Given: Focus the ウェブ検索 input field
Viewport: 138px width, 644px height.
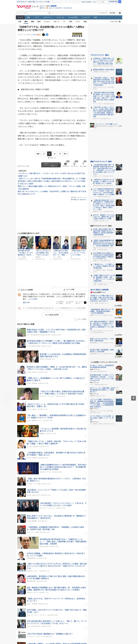Looking at the screenshot, I should [102, 2].
